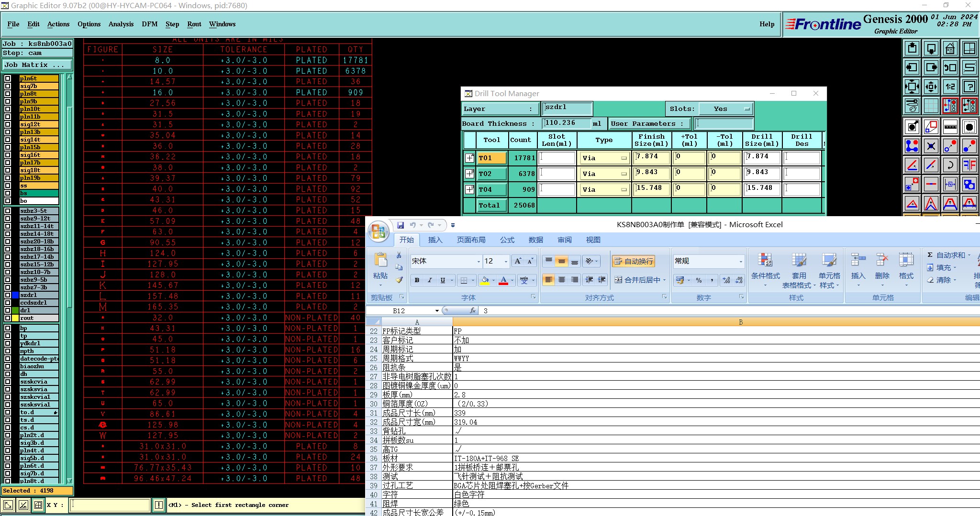Toggle the checkbox beside layer sig7b
The image size is (980, 516).
pos(8,86)
